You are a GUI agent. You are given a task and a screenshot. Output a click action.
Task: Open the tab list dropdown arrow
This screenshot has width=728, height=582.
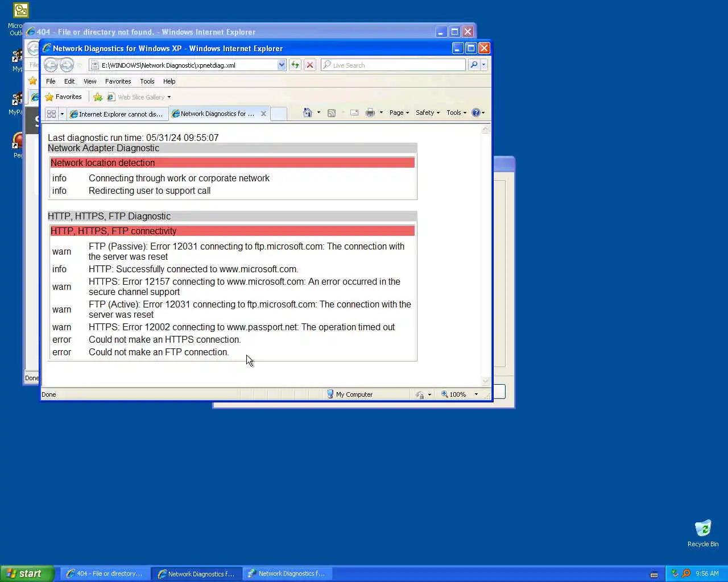click(62, 114)
